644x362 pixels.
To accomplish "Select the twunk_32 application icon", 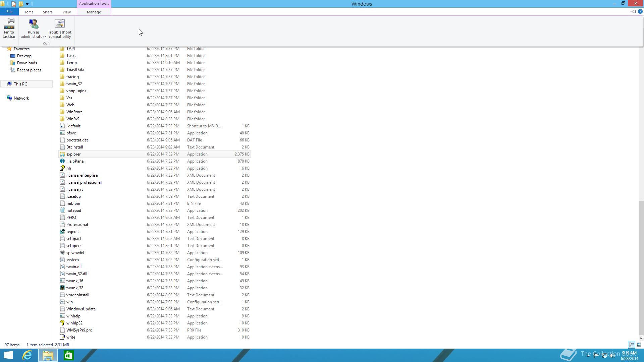I will (62, 288).
